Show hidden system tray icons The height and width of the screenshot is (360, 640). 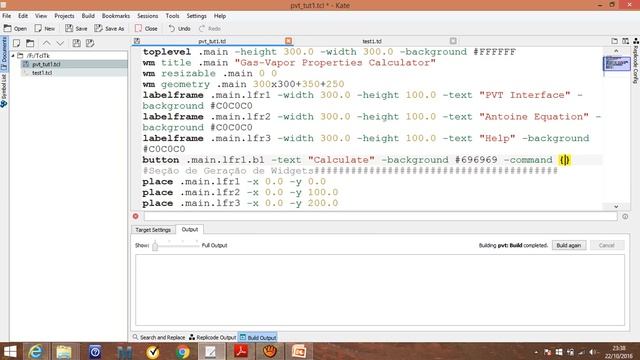pyautogui.click(x=536, y=352)
